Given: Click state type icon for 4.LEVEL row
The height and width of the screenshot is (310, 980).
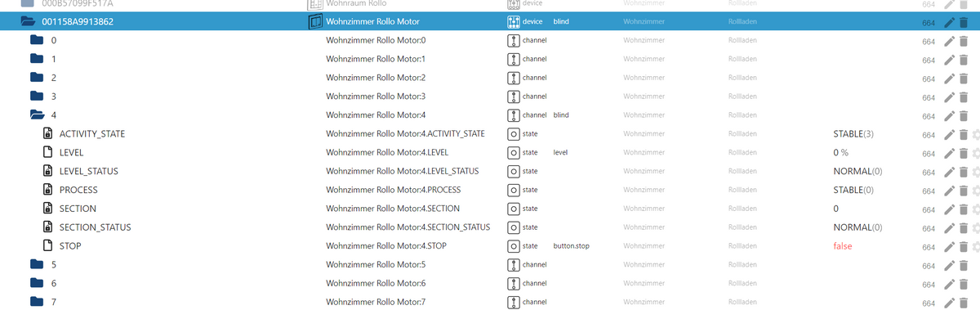Looking at the screenshot, I should click(x=514, y=153).
